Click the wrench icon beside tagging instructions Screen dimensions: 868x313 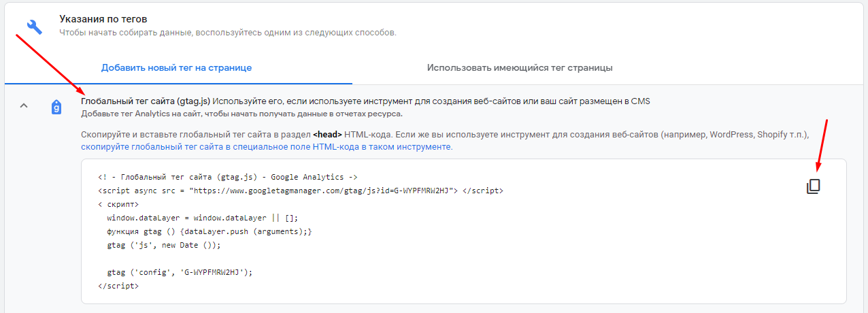pyautogui.click(x=35, y=27)
